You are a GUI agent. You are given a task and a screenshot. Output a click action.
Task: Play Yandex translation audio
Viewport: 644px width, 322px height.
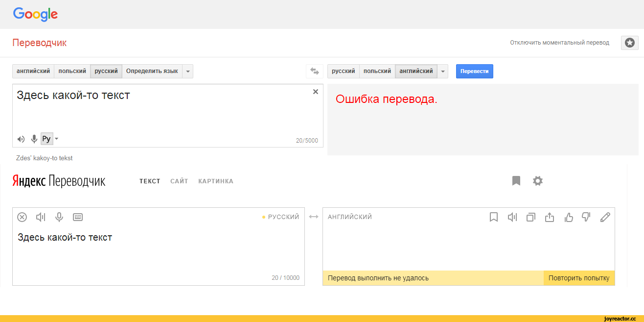tap(512, 217)
